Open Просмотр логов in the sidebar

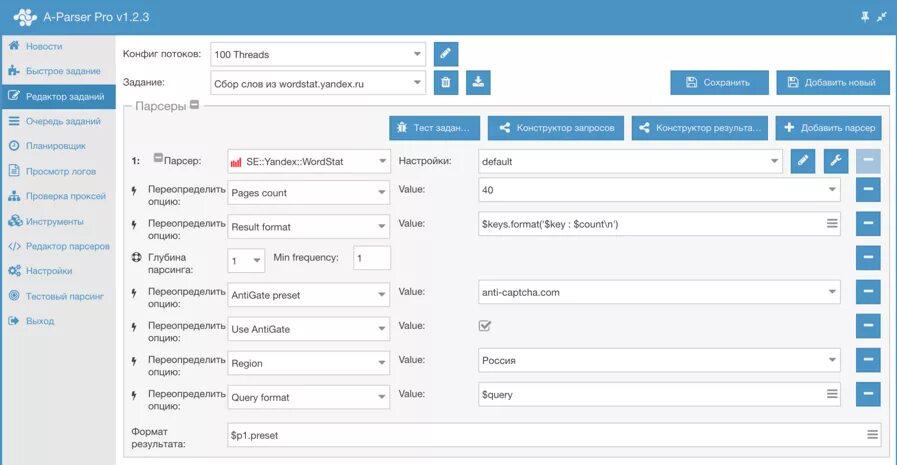point(58,171)
